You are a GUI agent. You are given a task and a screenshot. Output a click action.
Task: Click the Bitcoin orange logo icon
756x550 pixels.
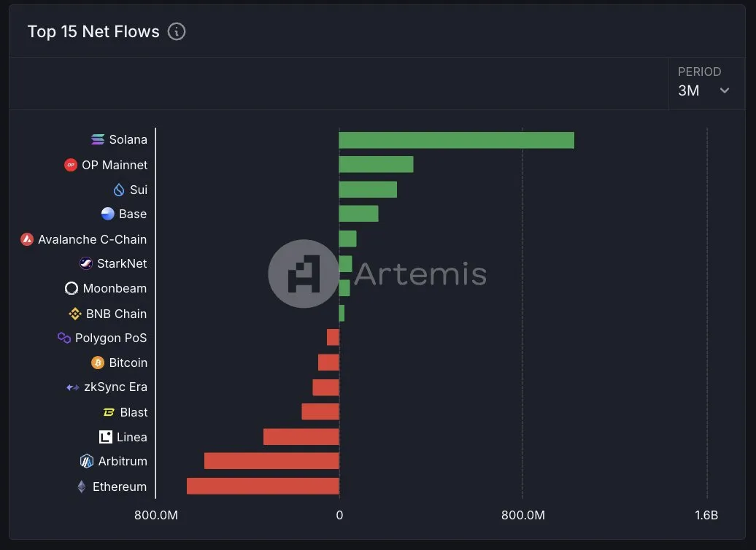[98, 363]
